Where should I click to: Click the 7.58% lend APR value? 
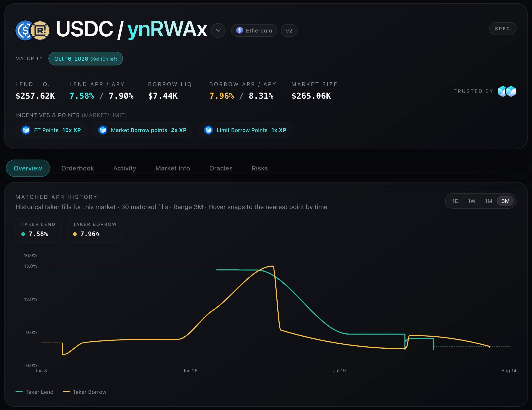pos(82,96)
